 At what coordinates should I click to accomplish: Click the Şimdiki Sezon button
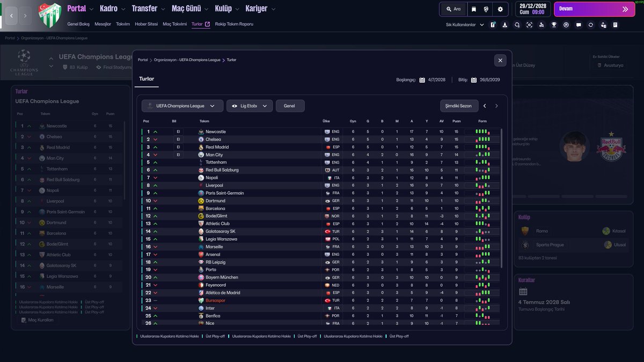[x=459, y=106]
